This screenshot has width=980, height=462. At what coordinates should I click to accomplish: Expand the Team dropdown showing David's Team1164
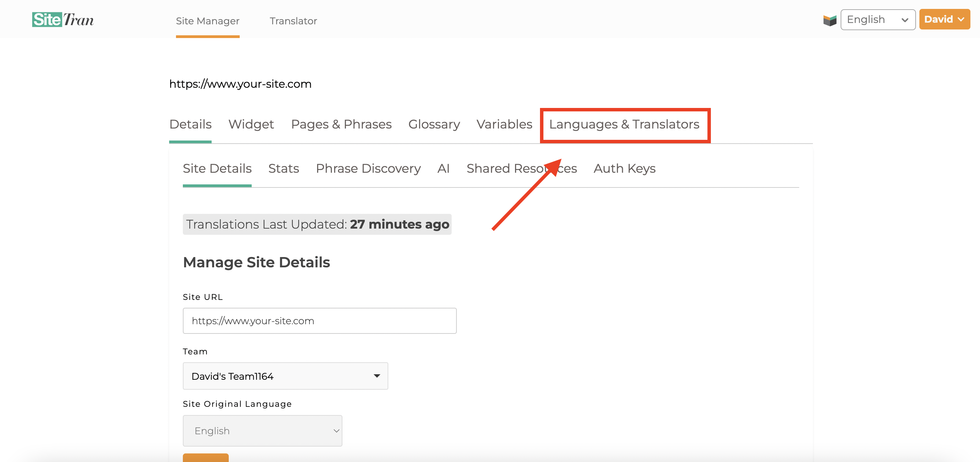[285, 376]
